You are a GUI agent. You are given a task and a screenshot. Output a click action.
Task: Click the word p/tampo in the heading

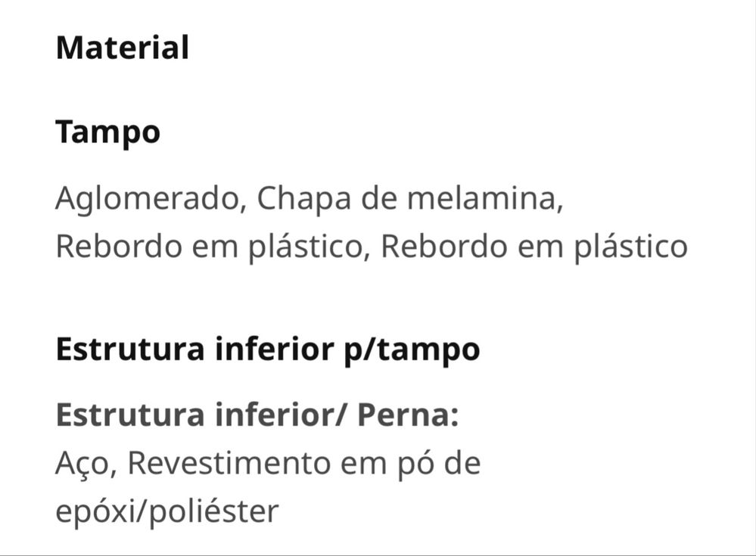[x=412, y=351]
